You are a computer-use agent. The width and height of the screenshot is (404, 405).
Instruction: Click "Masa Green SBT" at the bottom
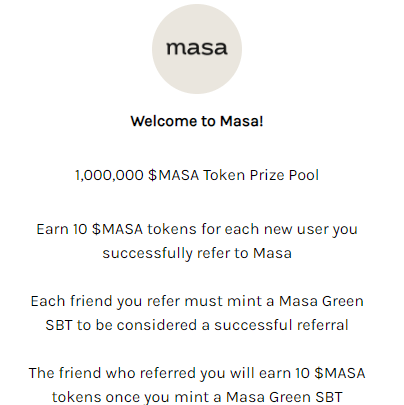coord(284,397)
